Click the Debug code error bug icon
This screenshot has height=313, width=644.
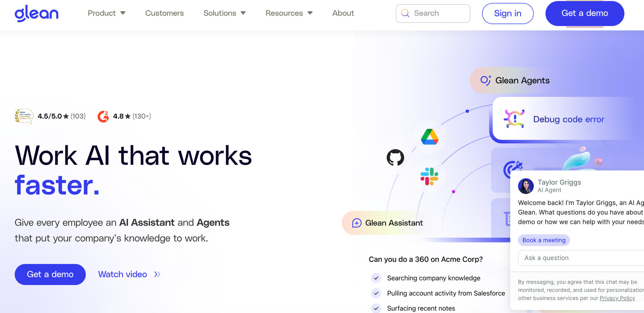pyautogui.click(x=514, y=119)
